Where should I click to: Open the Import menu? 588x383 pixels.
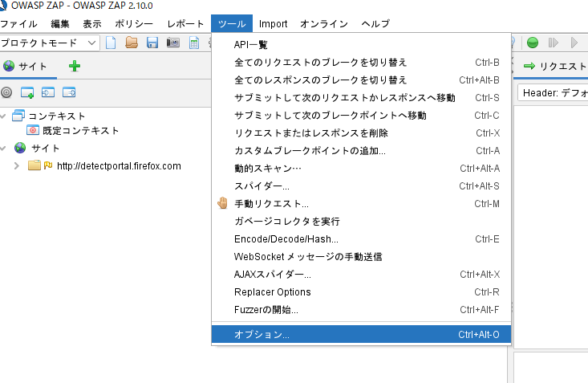[273, 23]
